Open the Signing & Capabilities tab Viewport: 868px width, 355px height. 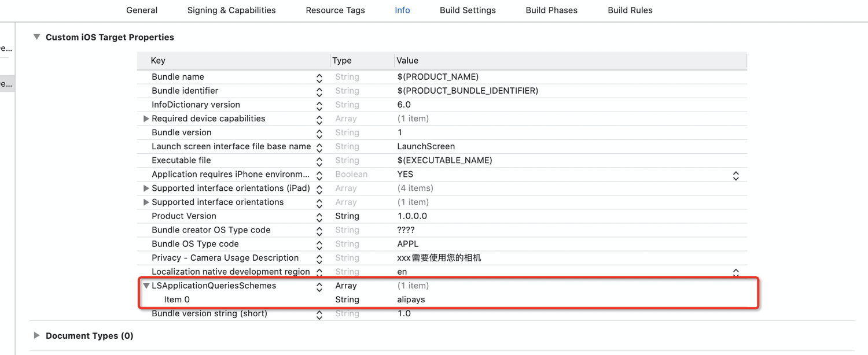click(x=231, y=10)
